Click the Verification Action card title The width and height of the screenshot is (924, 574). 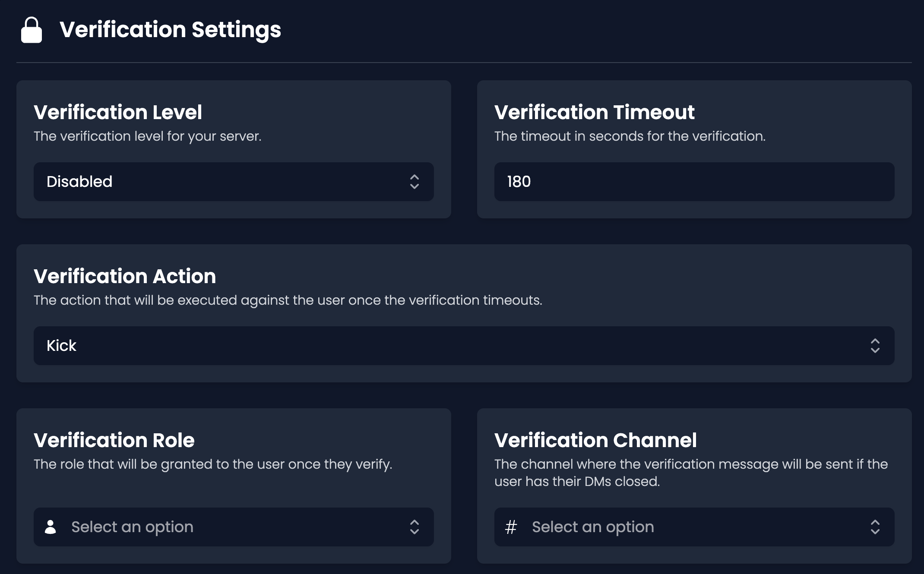coord(125,276)
